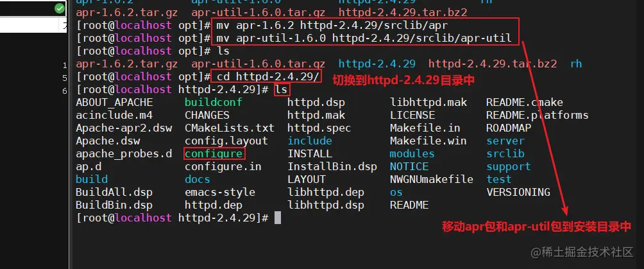Image resolution: width=644 pixels, height=269 pixels.
Task: Select configure.in in the listing
Action: point(223,166)
